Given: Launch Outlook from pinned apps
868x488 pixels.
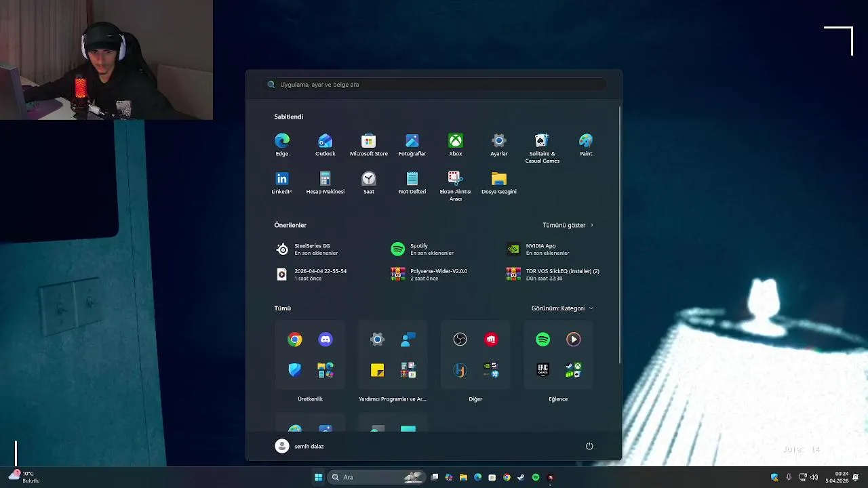Looking at the screenshot, I should click(x=325, y=145).
